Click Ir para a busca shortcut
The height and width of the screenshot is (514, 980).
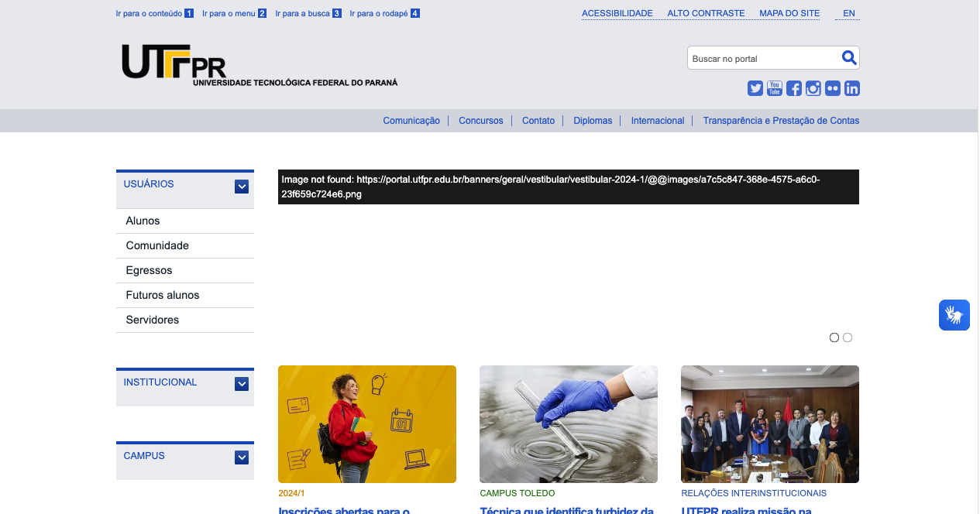point(308,13)
